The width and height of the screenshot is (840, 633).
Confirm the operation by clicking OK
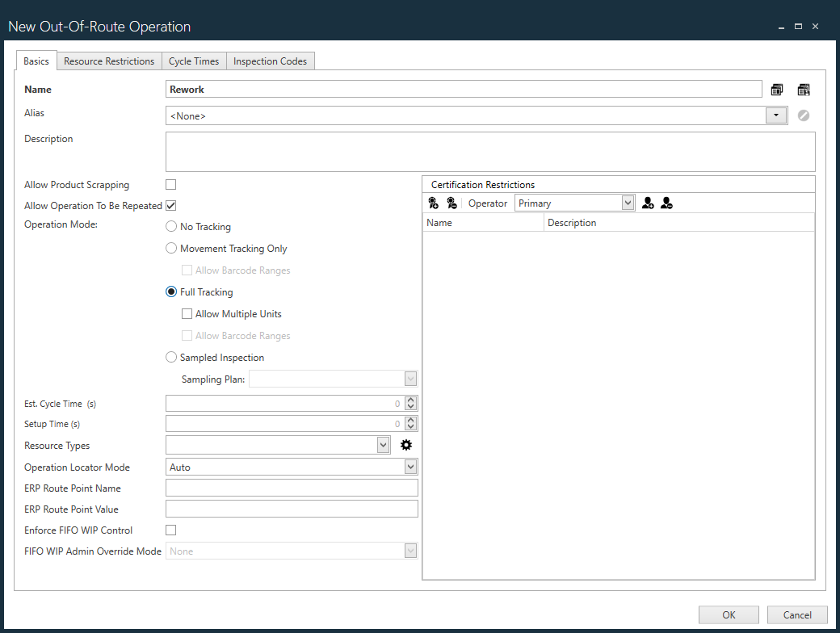[x=728, y=614]
